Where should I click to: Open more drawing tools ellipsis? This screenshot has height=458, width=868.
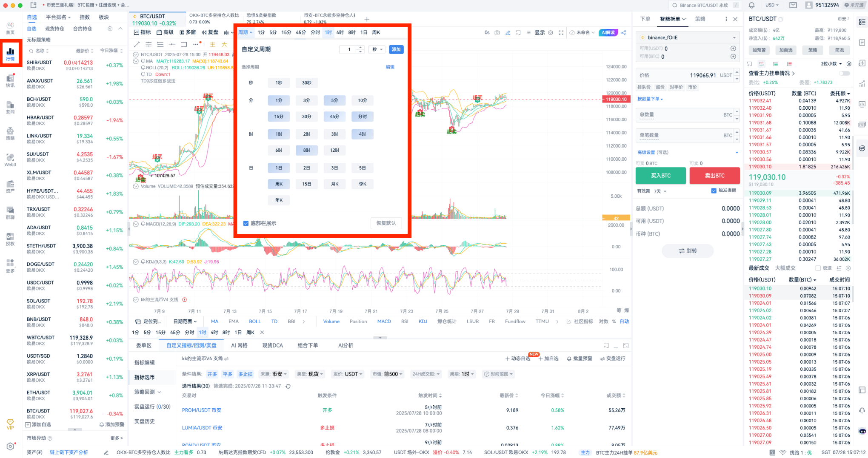click(196, 44)
